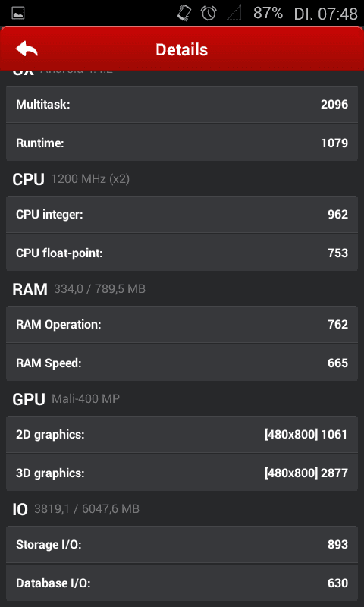Tap the vibrate mode status icon

point(184,13)
